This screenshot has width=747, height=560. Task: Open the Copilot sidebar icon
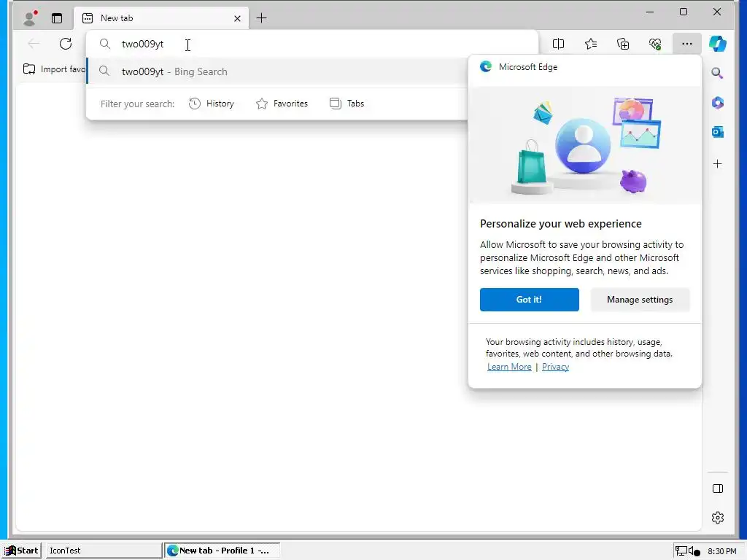[718, 44]
